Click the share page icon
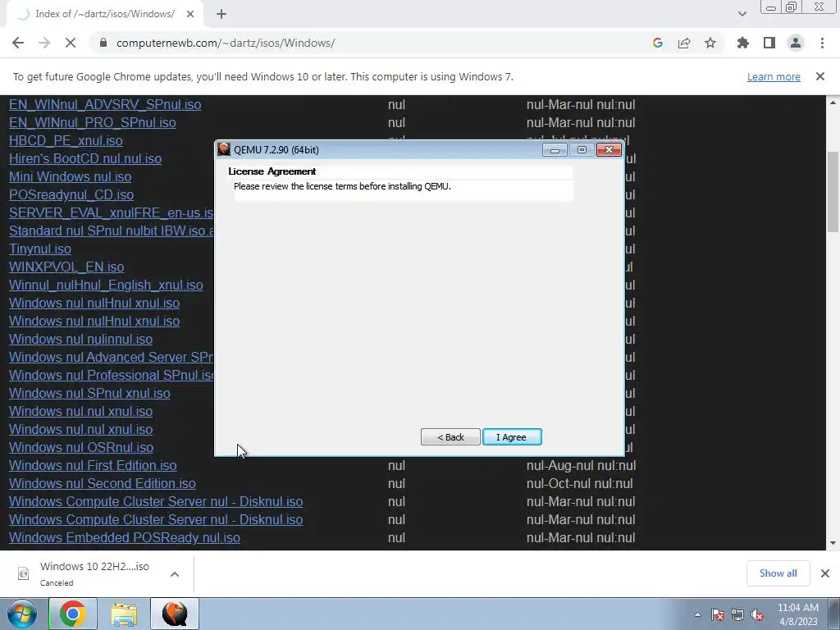This screenshot has height=630, width=840. click(x=684, y=43)
